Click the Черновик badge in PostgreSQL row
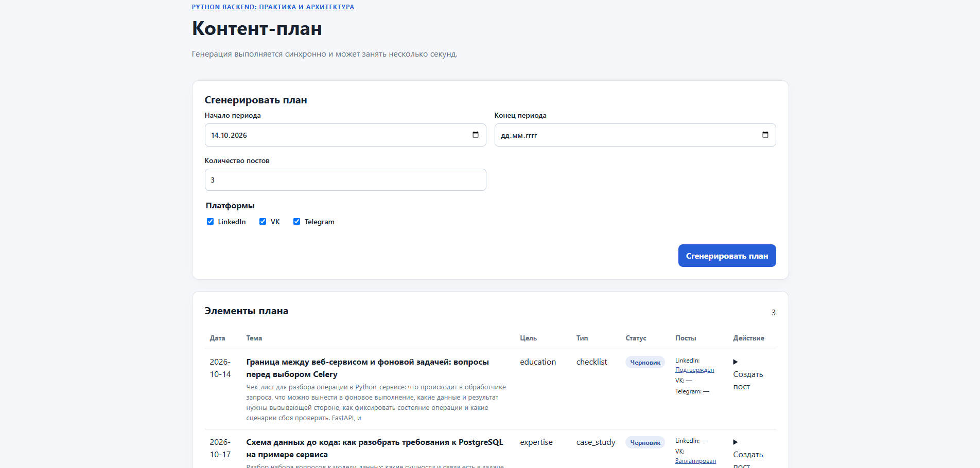 [645, 443]
